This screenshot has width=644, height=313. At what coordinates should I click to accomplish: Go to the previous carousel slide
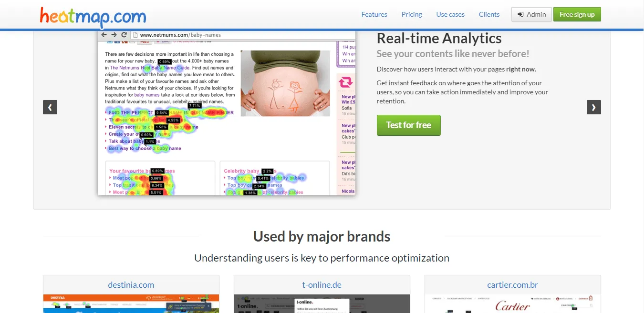pos(50,107)
